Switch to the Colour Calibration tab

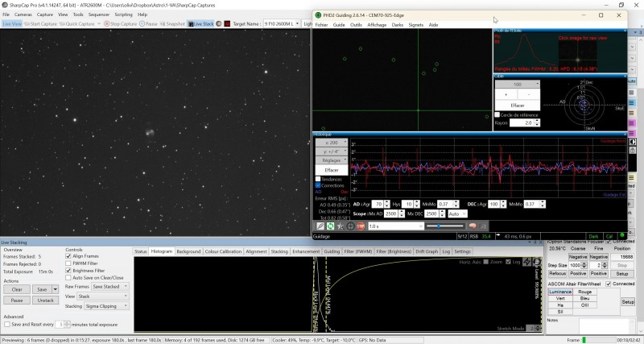tap(223, 251)
